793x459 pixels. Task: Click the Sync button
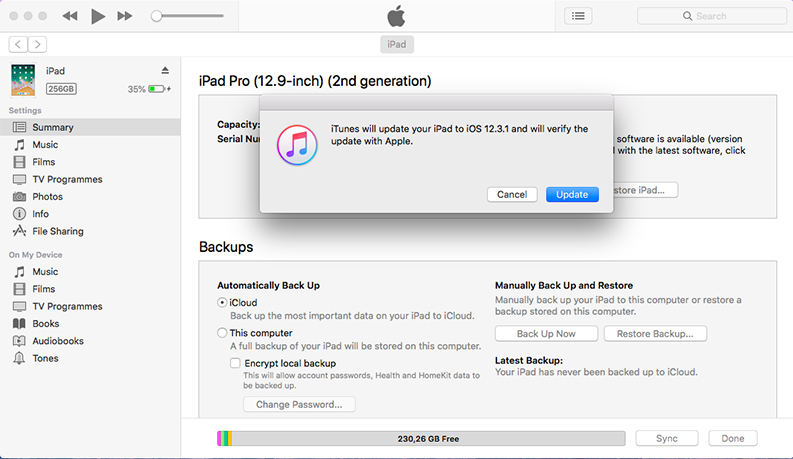(667, 438)
